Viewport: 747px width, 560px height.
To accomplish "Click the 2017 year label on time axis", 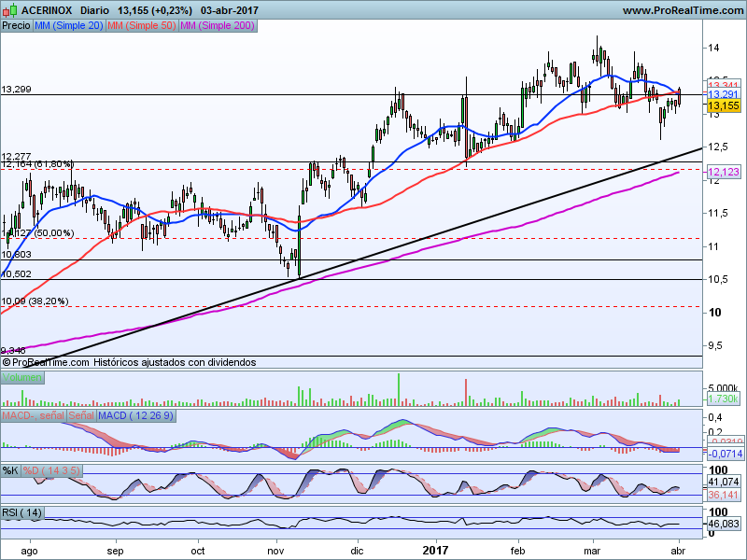I will 435,551.
